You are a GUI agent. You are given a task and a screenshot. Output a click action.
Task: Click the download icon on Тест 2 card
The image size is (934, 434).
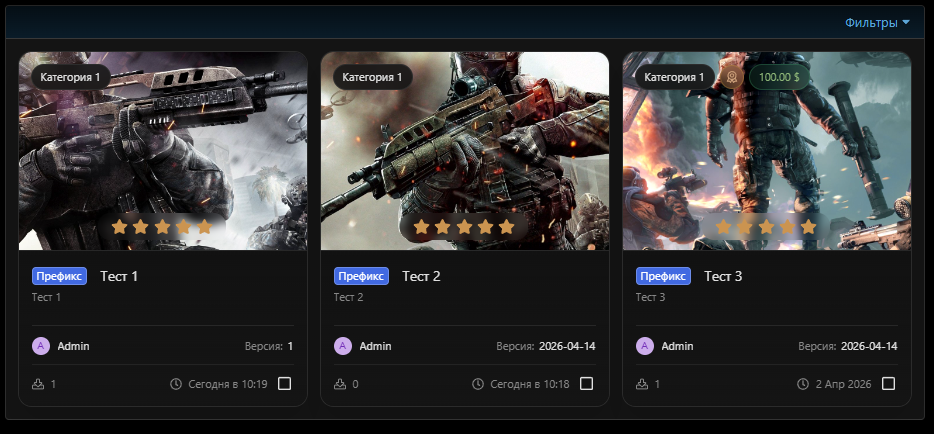click(340, 384)
